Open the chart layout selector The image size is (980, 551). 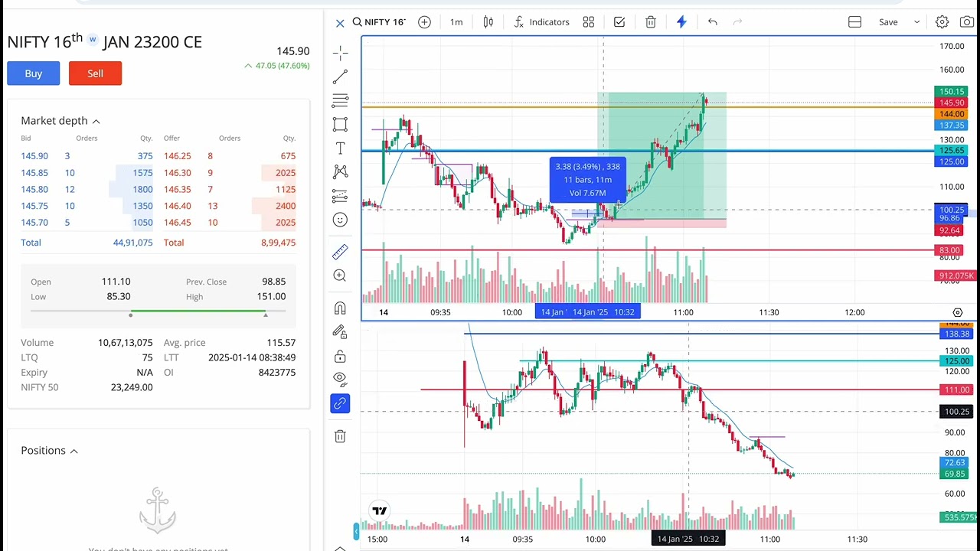855,22
